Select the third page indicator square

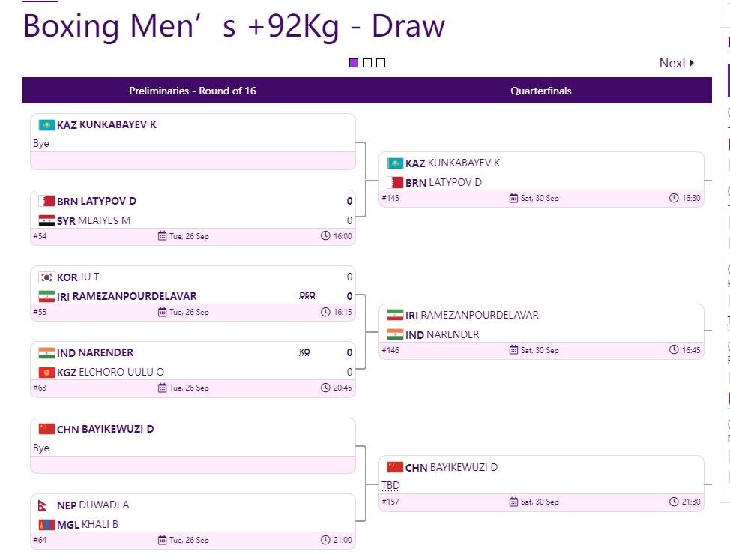(x=381, y=63)
